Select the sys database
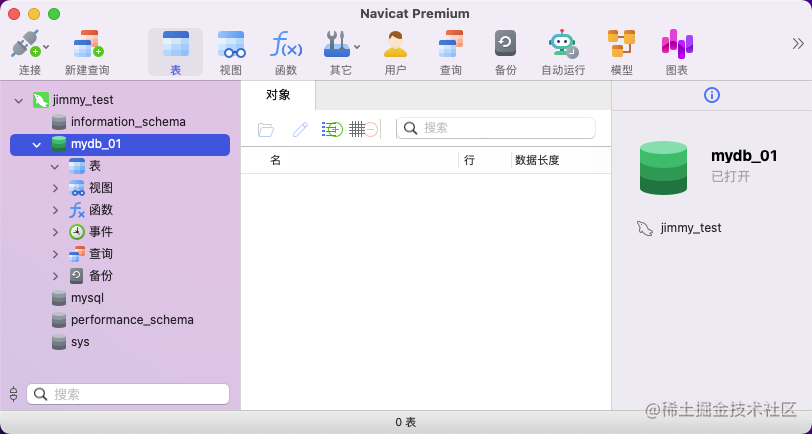Viewport: 812px width, 434px height. click(x=70, y=342)
